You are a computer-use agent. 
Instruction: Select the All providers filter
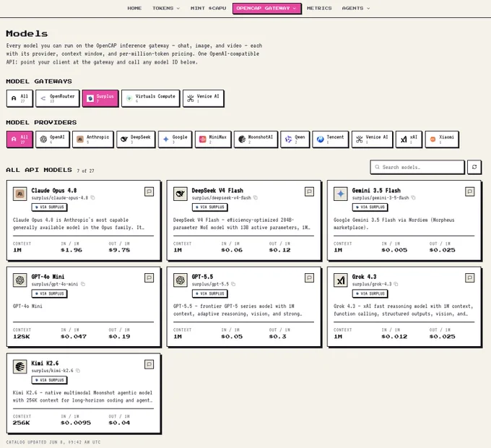tap(19, 139)
